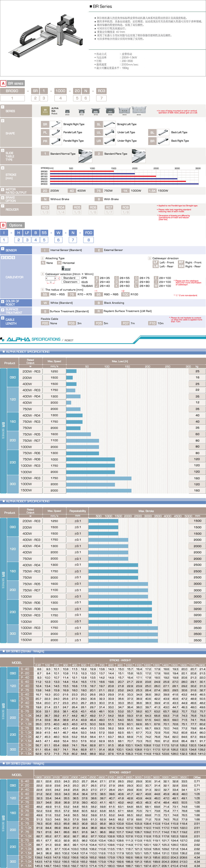Click the Cleanroom cableveyor label

coord(70,282)
